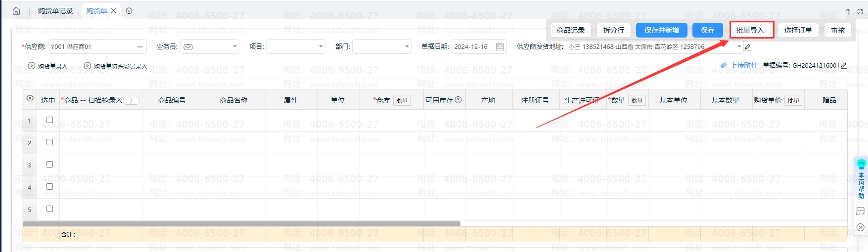868x252 pixels.
Task: Select the 购货单 tab
Action: tap(97, 11)
